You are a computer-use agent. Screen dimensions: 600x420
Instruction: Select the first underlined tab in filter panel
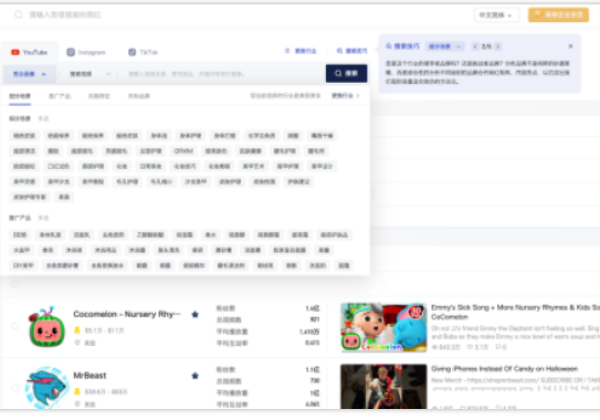tap(20, 96)
